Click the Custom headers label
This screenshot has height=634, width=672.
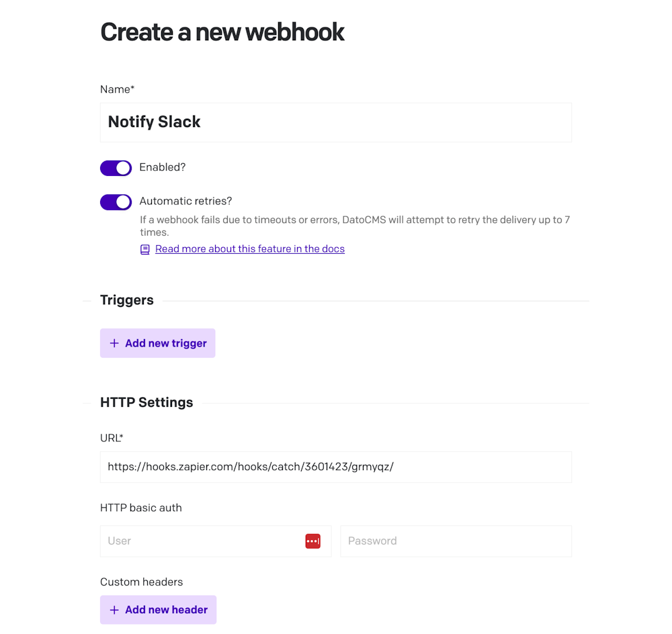point(141,582)
